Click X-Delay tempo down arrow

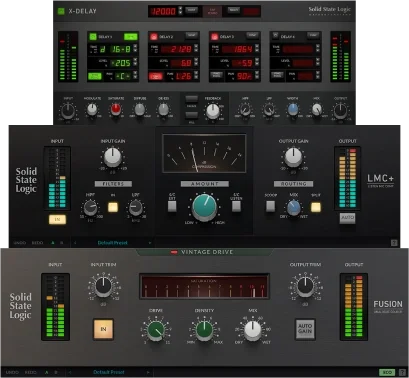pos(181,13)
